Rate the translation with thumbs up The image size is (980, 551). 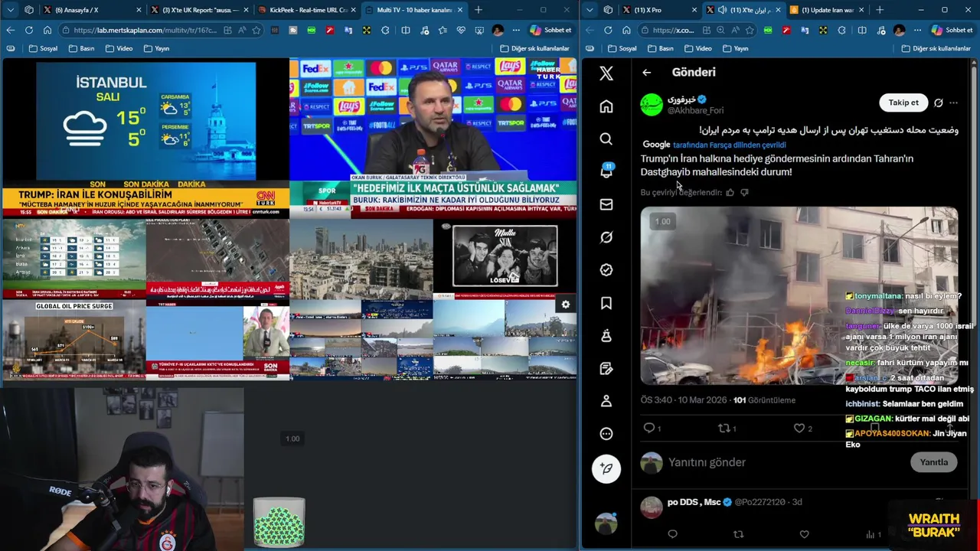730,193
